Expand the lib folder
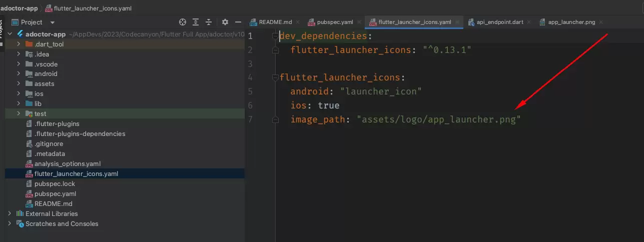Image resolution: width=644 pixels, height=242 pixels. [19, 103]
